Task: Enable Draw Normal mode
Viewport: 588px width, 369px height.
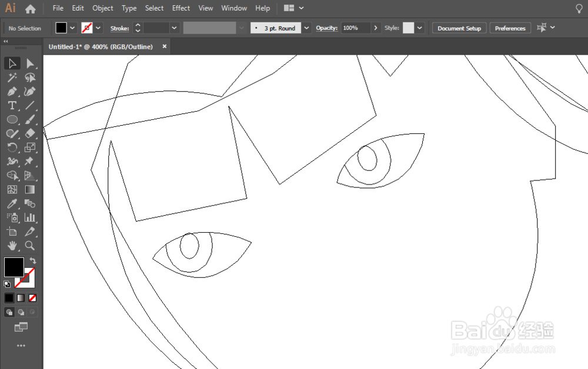Action: 9,312
